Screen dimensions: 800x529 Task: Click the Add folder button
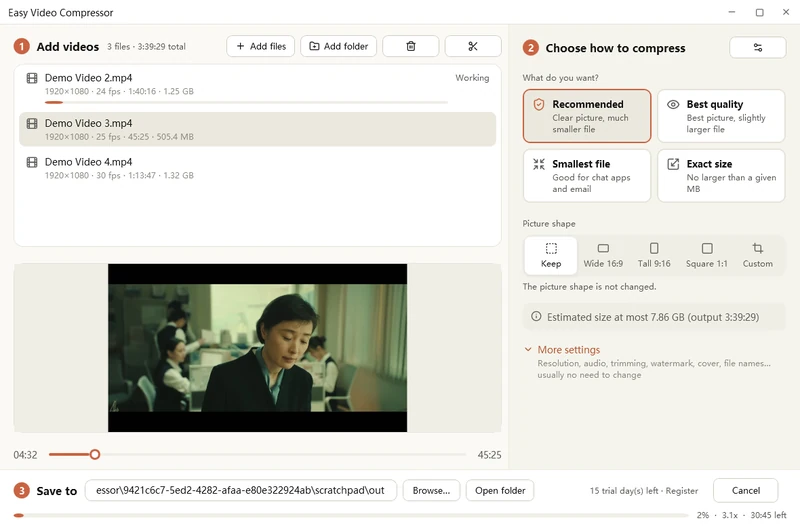pos(338,46)
